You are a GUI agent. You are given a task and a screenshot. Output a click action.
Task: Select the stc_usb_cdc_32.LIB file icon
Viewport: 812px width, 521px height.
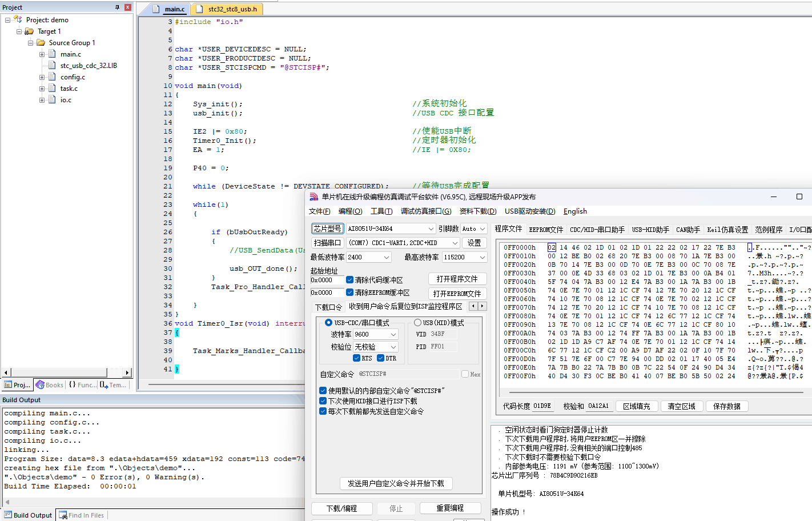(53, 66)
